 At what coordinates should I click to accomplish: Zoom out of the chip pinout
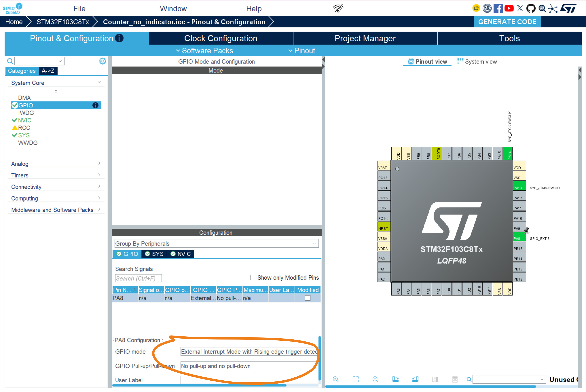pyautogui.click(x=375, y=379)
